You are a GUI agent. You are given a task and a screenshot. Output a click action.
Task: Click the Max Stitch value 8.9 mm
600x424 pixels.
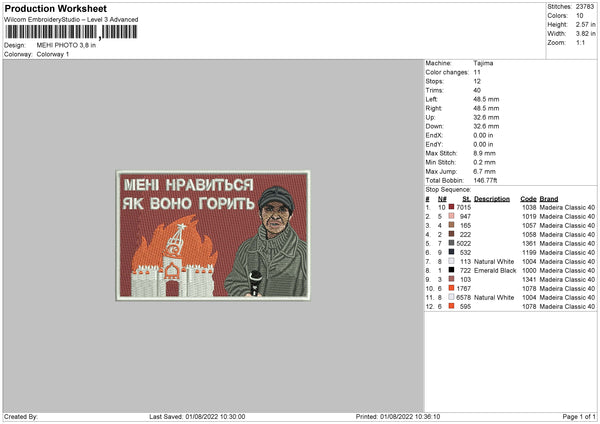click(484, 153)
